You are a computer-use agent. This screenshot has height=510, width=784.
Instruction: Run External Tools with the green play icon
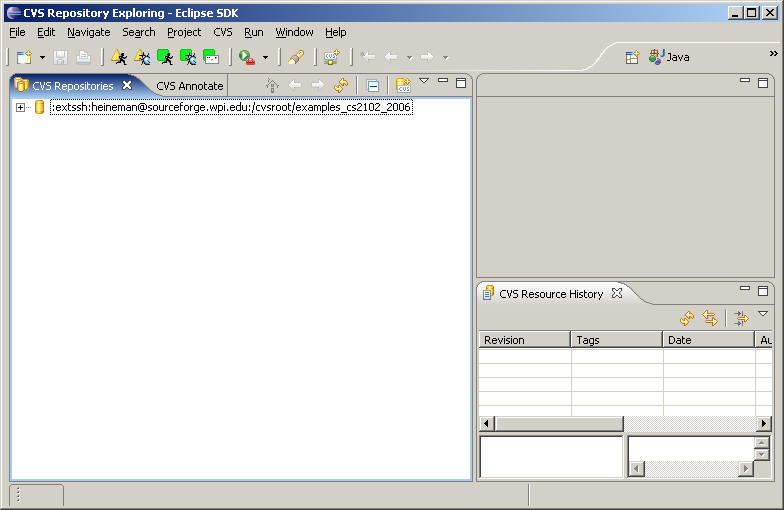(x=247, y=58)
